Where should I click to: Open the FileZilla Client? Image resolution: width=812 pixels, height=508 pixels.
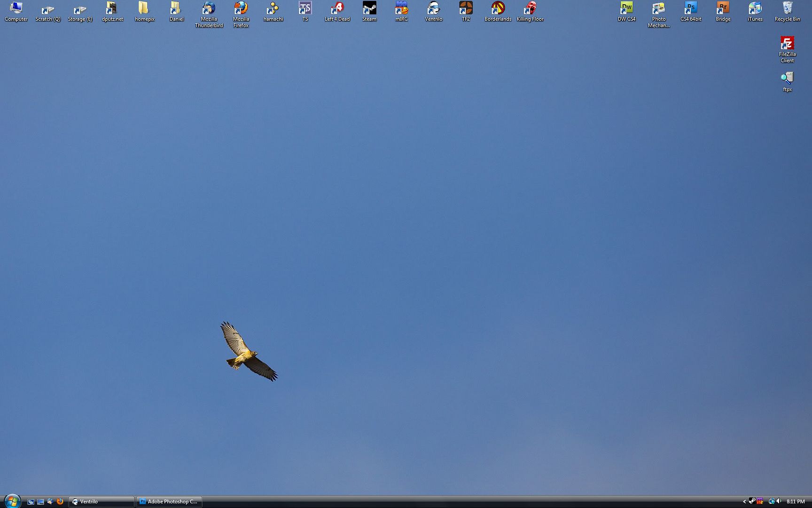click(787, 42)
